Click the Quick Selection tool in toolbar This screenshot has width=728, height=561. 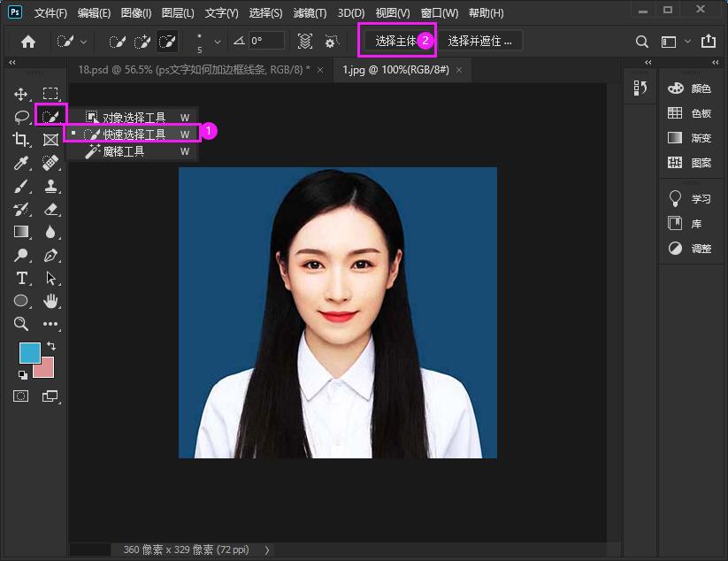[x=50, y=116]
